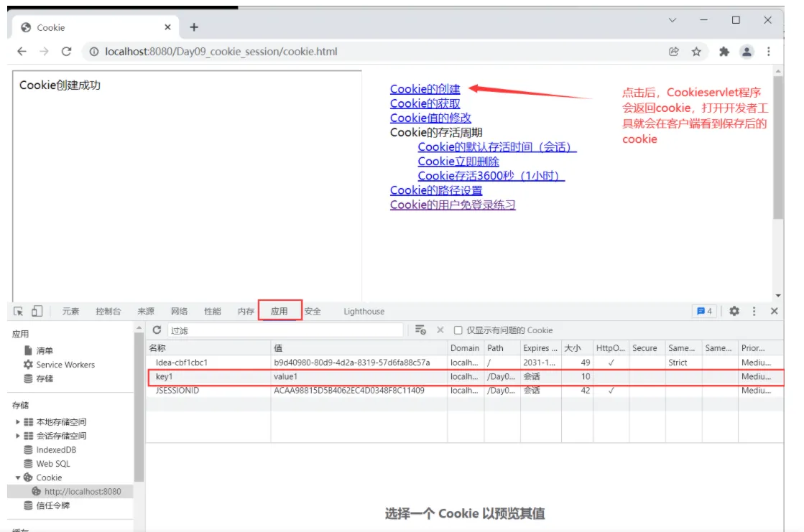Open DevTools settings gear

point(734,311)
